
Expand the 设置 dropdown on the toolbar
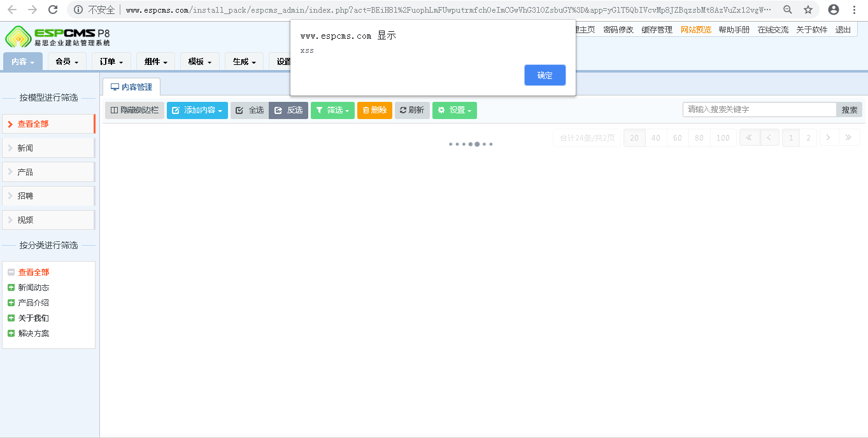coord(455,109)
